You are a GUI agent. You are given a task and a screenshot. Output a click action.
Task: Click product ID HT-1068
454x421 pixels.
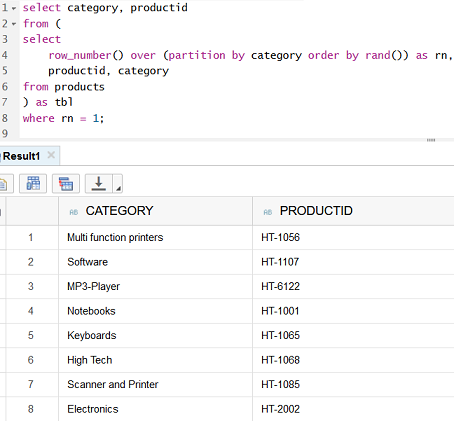(280, 360)
